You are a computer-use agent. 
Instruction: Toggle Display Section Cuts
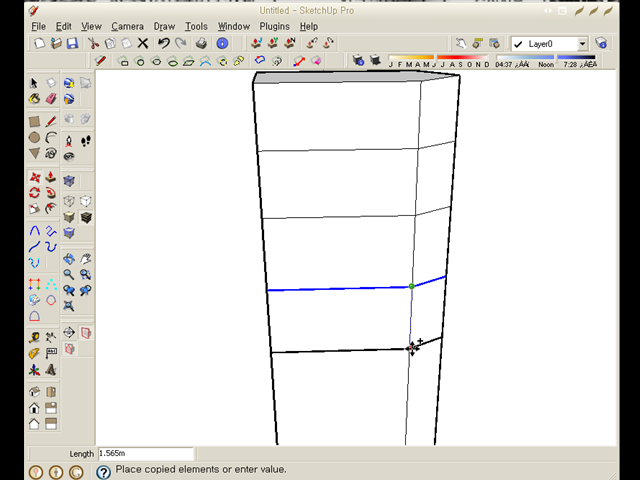69,349
